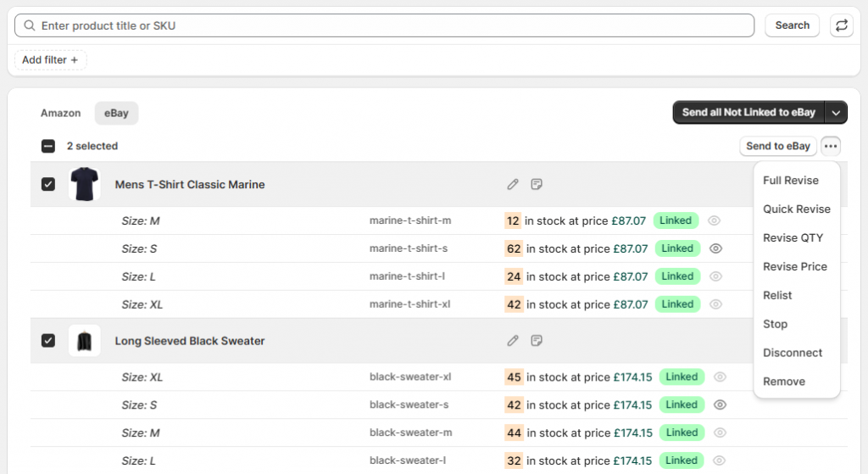Image resolution: width=868 pixels, height=474 pixels.
Task: Uncheck the Long Sleeved Black Sweater checkbox
Action: pos(48,341)
